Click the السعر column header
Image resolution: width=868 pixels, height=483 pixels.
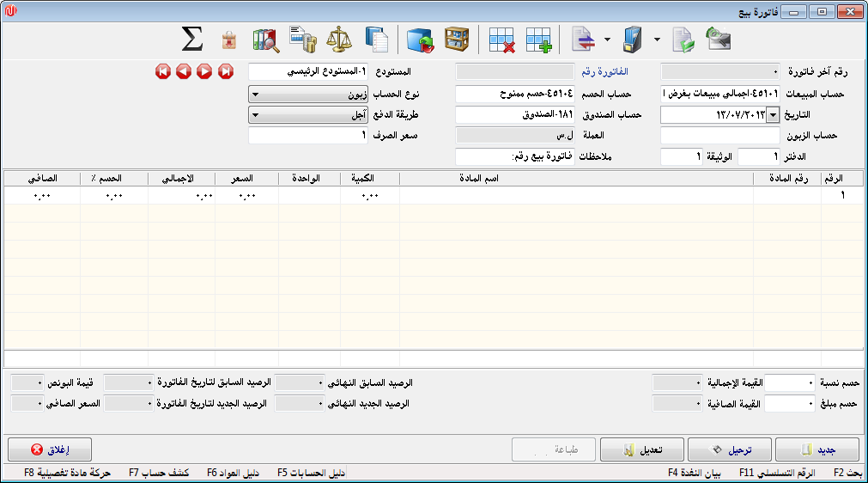tap(247, 179)
